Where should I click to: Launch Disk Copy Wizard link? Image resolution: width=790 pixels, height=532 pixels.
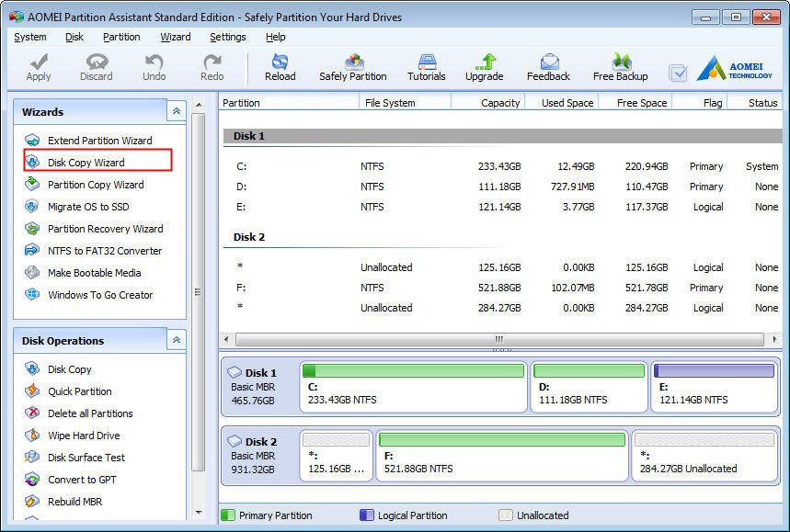point(86,163)
